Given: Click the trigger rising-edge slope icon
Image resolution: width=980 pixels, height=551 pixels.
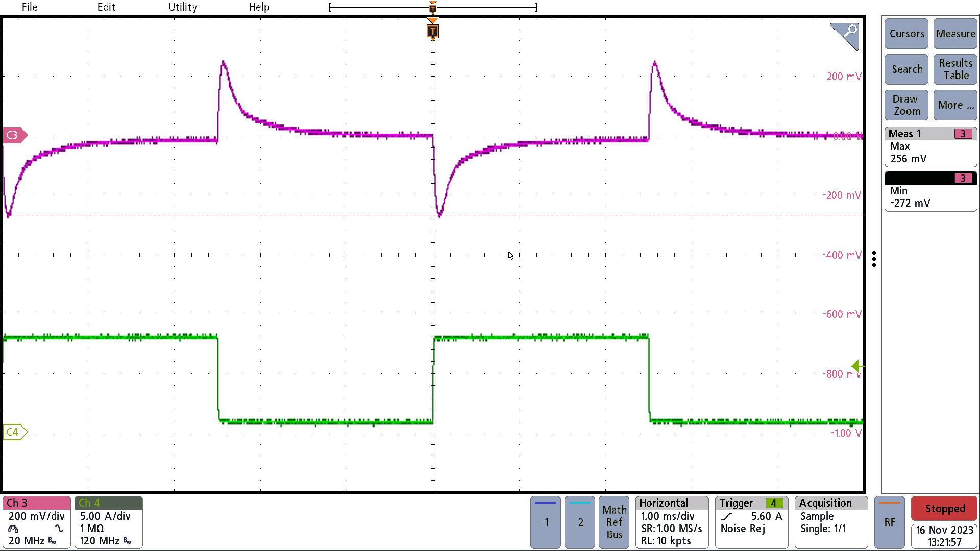Looking at the screenshot, I should 727,516.
